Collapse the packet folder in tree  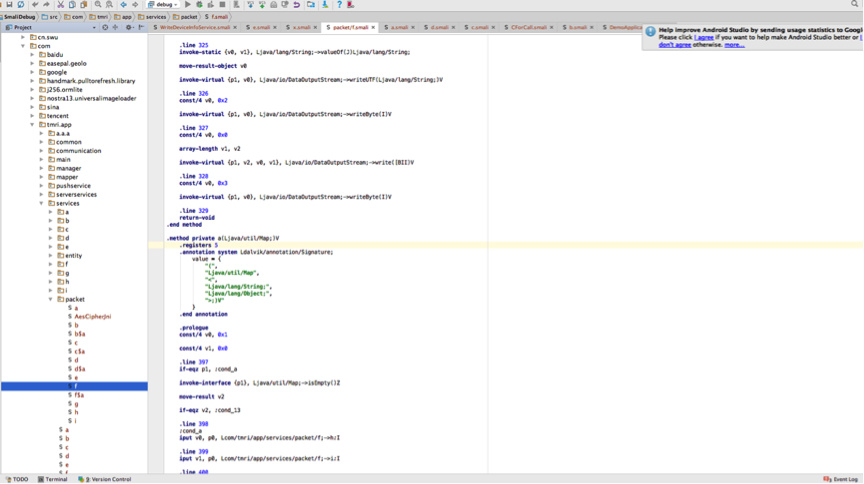[51, 299]
